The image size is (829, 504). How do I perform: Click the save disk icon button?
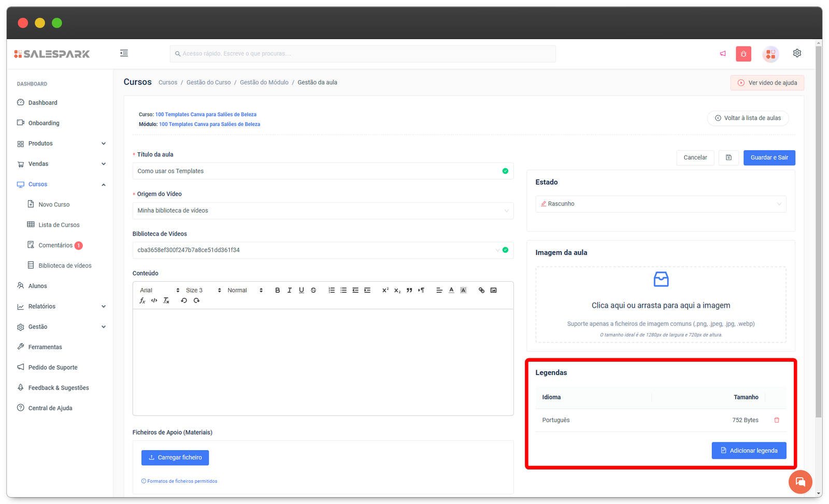pos(728,158)
